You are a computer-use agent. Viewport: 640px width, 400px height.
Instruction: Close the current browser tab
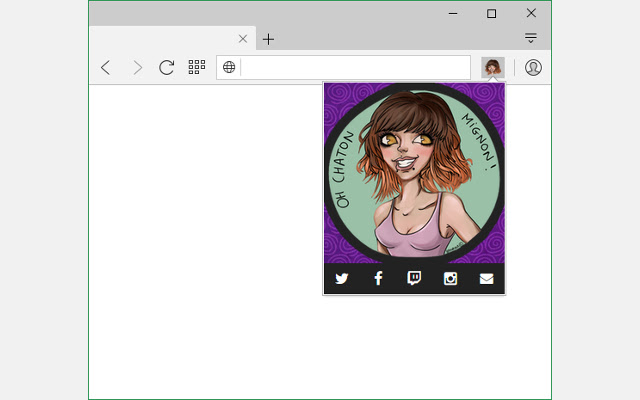(x=242, y=39)
